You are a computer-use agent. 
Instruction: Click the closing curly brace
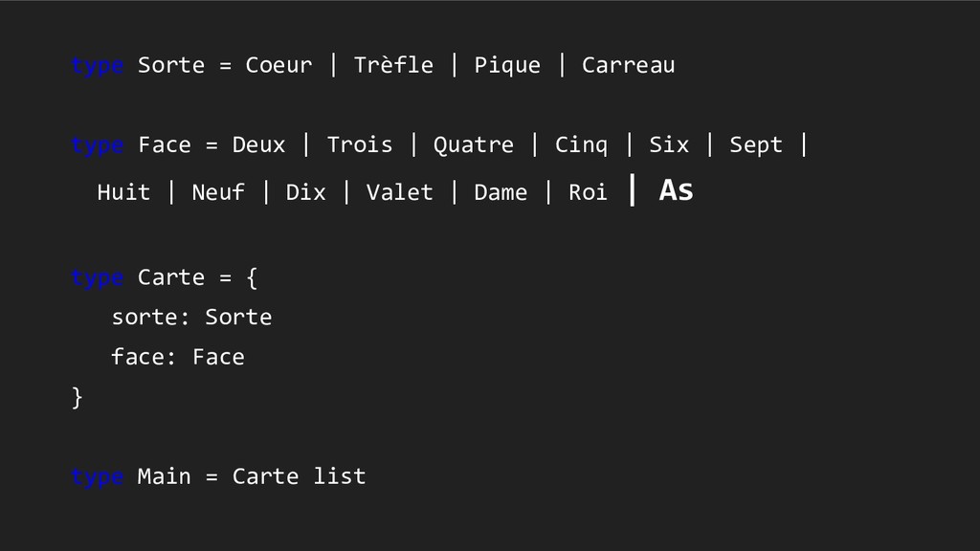(x=77, y=397)
